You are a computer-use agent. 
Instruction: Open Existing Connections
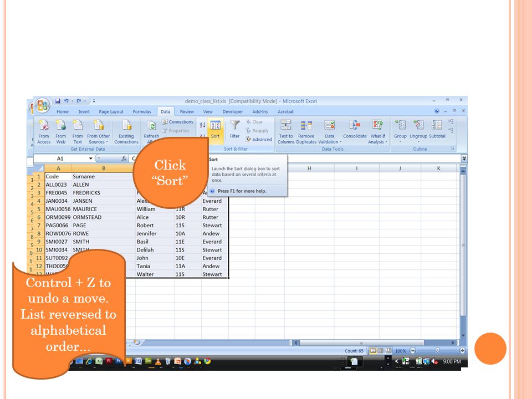pos(126,132)
